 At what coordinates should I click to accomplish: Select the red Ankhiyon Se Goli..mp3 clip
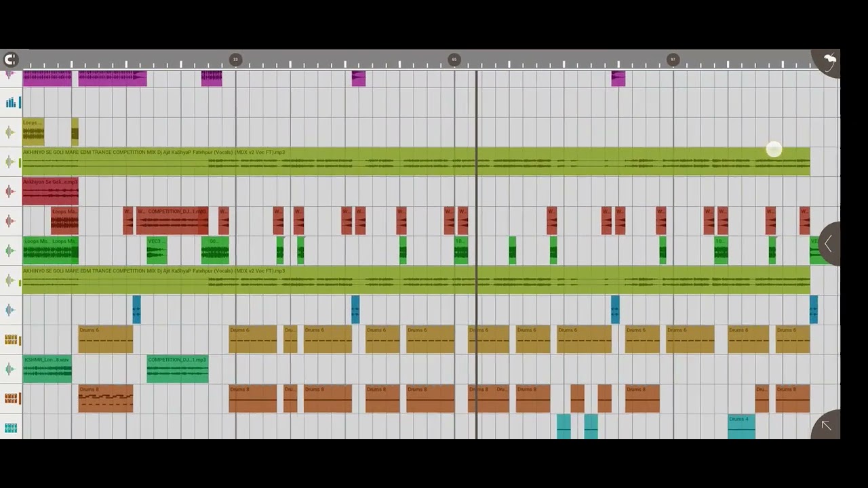50,191
